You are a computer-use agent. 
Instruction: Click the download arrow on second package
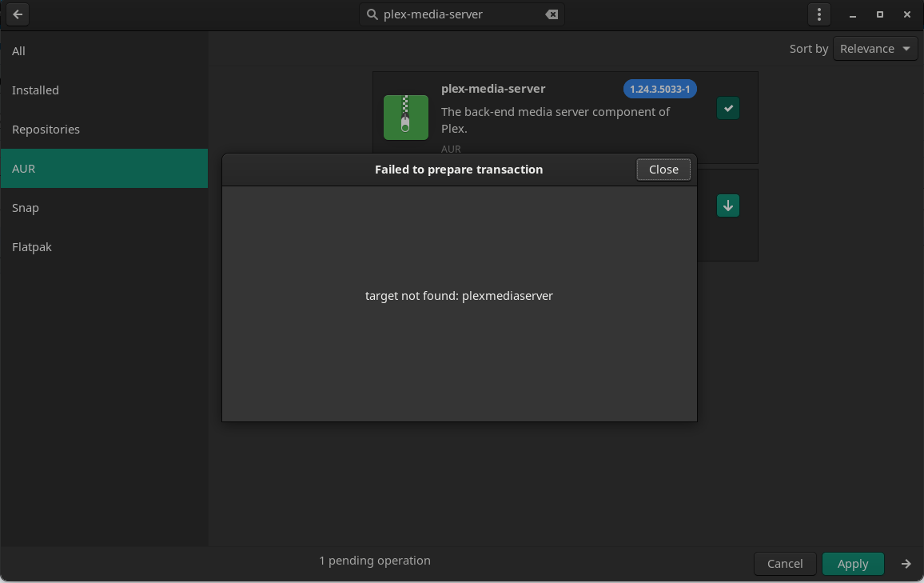pyautogui.click(x=728, y=206)
